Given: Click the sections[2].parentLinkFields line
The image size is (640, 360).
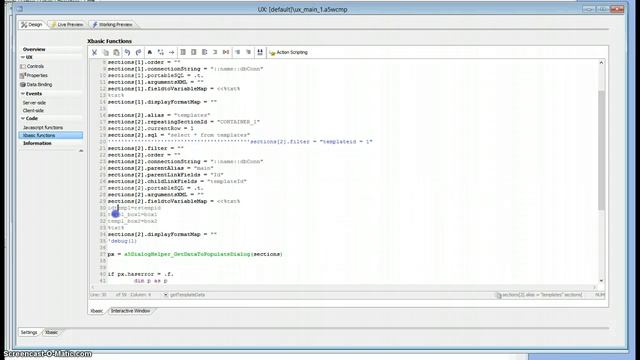Looking at the screenshot, I should click(x=165, y=175).
